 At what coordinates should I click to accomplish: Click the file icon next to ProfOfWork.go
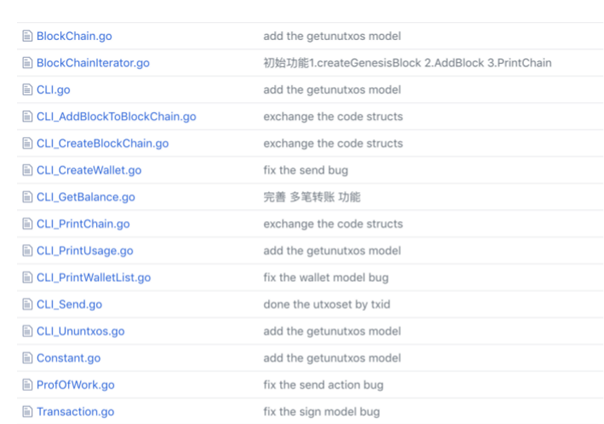click(x=27, y=385)
